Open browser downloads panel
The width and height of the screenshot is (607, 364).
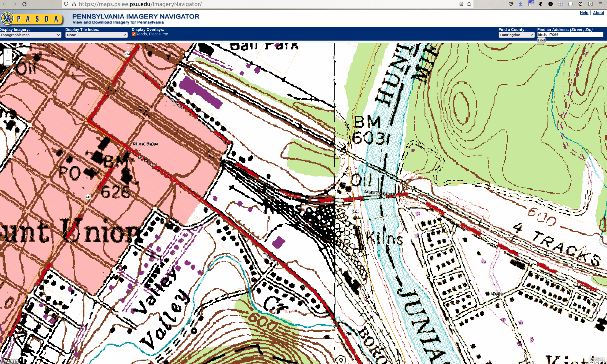[x=521, y=4]
